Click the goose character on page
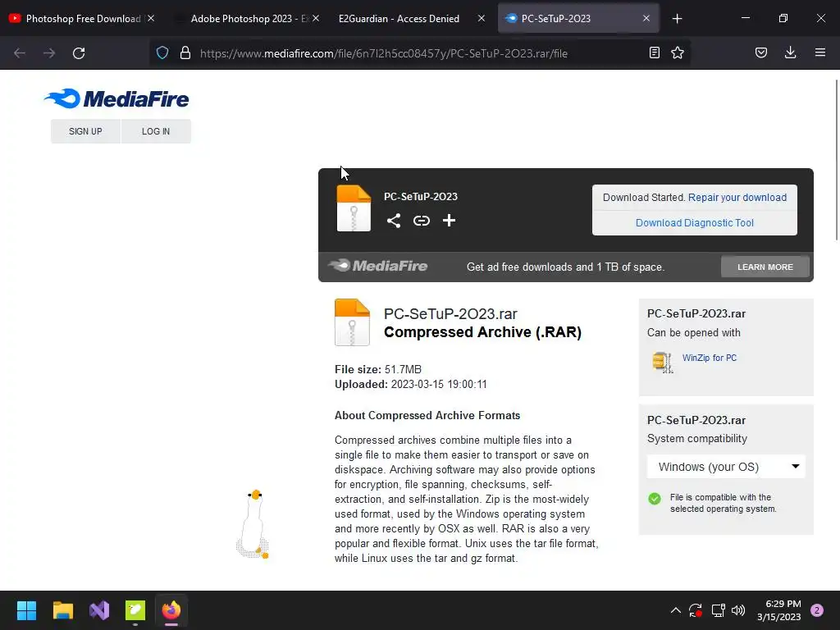840x630 pixels. pos(253,524)
